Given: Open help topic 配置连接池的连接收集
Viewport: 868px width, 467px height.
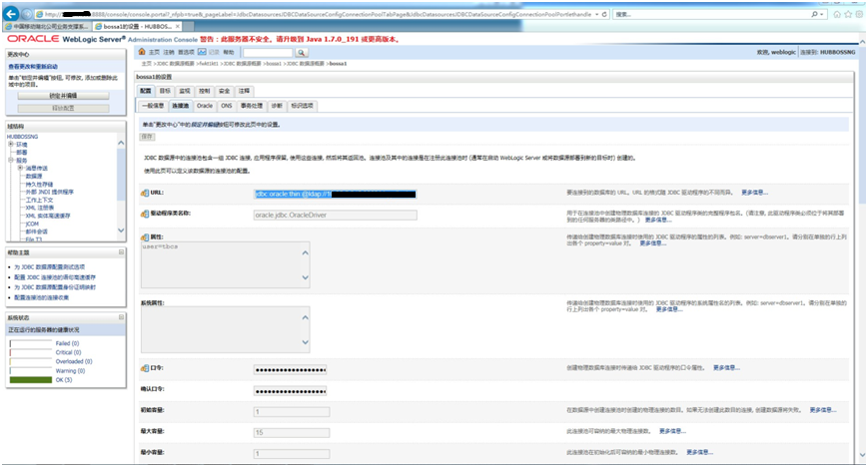Looking at the screenshot, I should click(x=42, y=297).
